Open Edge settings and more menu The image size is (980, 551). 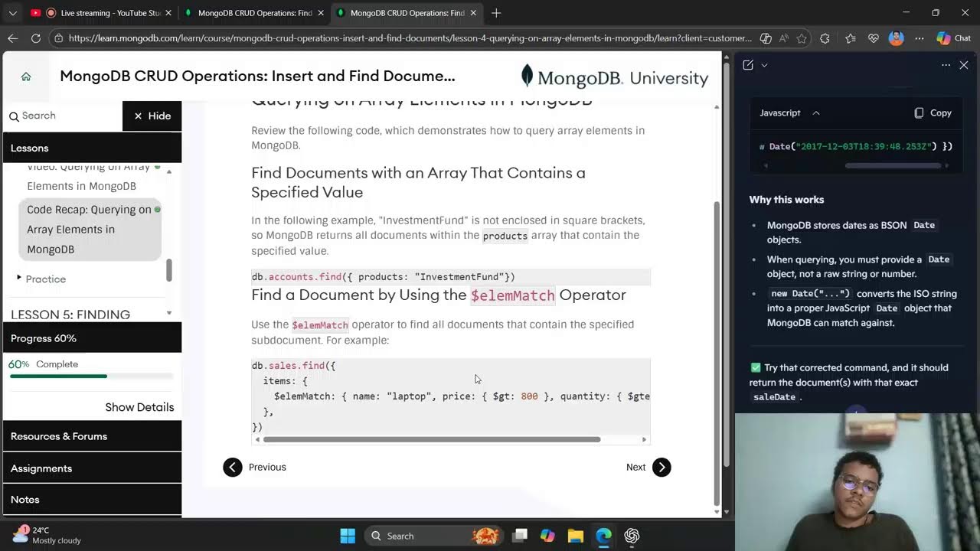point(920,38)
